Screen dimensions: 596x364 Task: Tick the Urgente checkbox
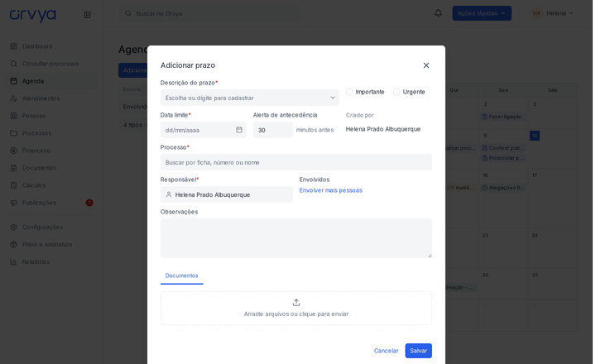pos(397,92)
